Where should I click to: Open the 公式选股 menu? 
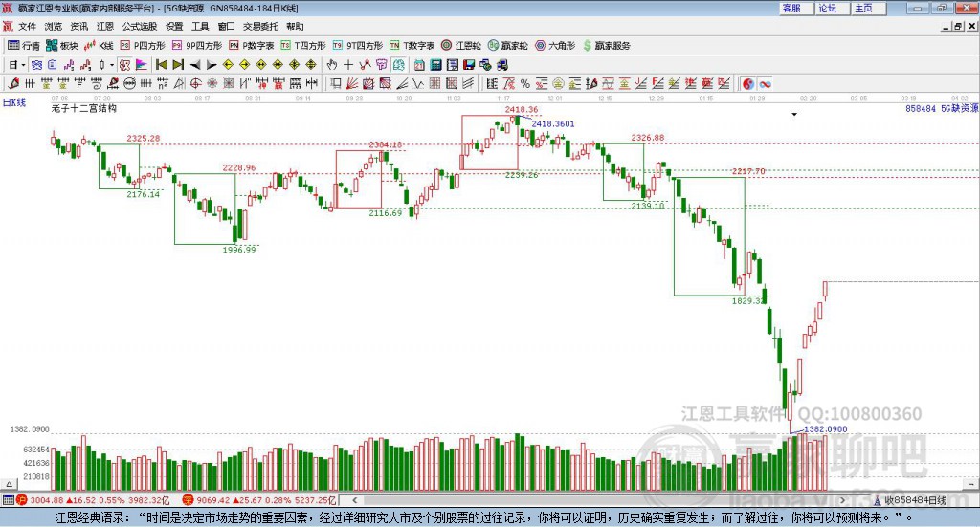[x=140, y=26]
